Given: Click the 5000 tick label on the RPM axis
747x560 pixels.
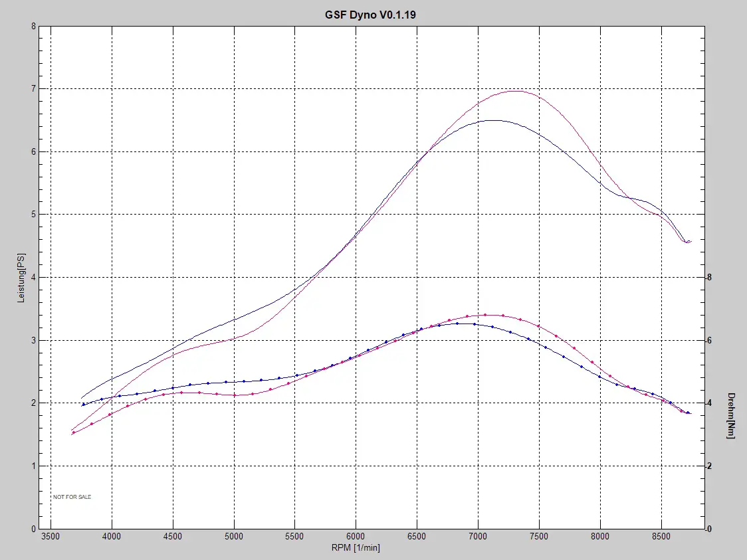Looking at the screenshot, I should click(234, 536).
